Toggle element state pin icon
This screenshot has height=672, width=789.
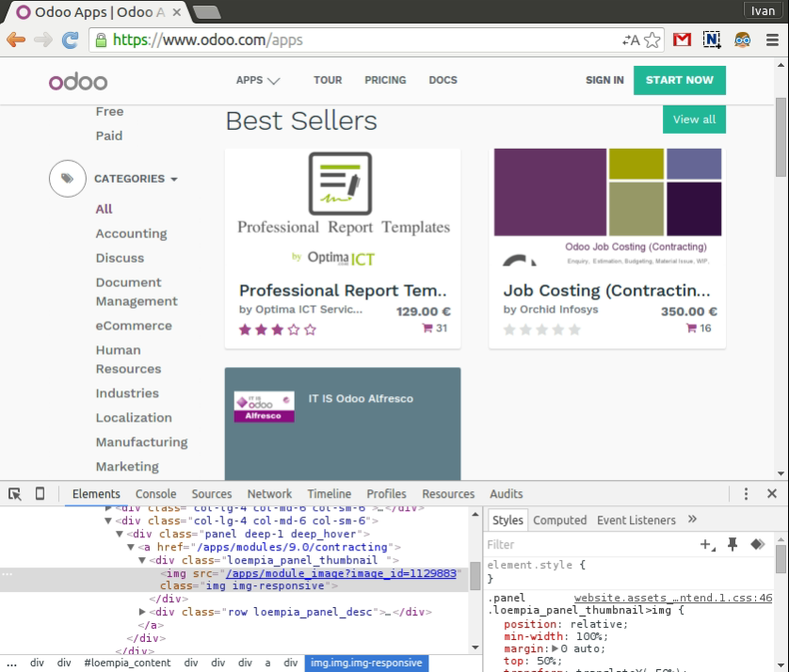733,544
